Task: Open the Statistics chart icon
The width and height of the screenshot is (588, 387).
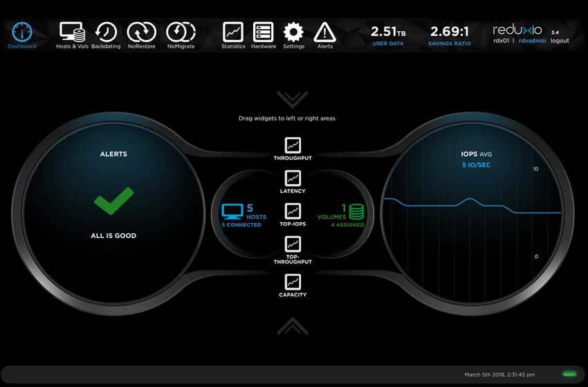Action: pyautogui.click(x=233, y=32)
